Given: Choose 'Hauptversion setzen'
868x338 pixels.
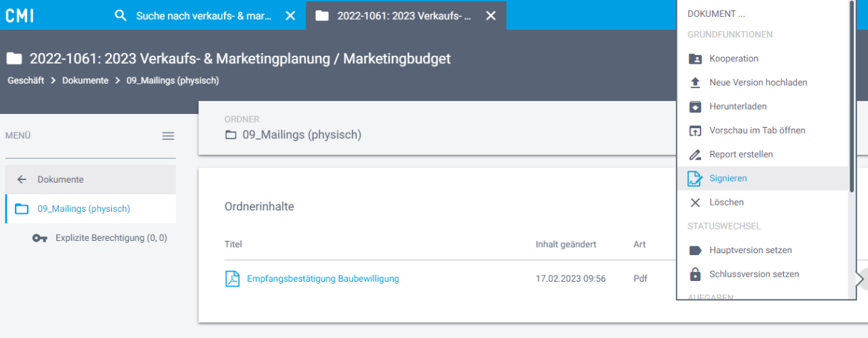Looking at the screenshot, I should point(762,250).
